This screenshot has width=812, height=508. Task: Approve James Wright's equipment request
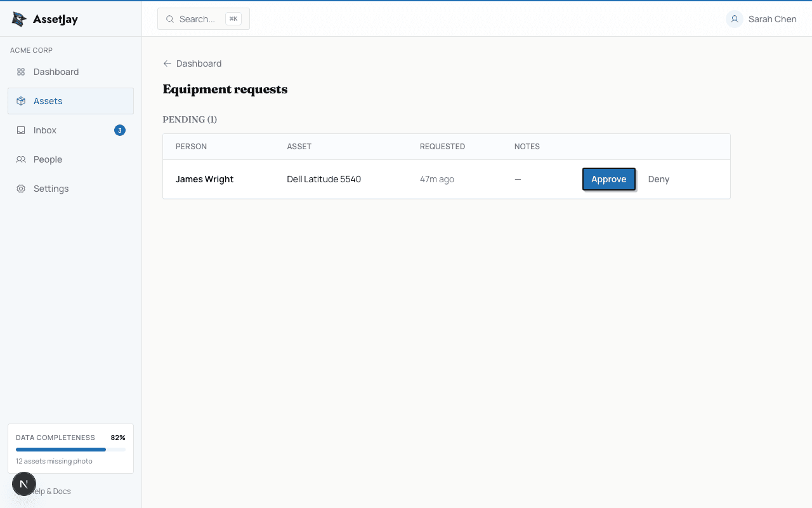(608, 179)
